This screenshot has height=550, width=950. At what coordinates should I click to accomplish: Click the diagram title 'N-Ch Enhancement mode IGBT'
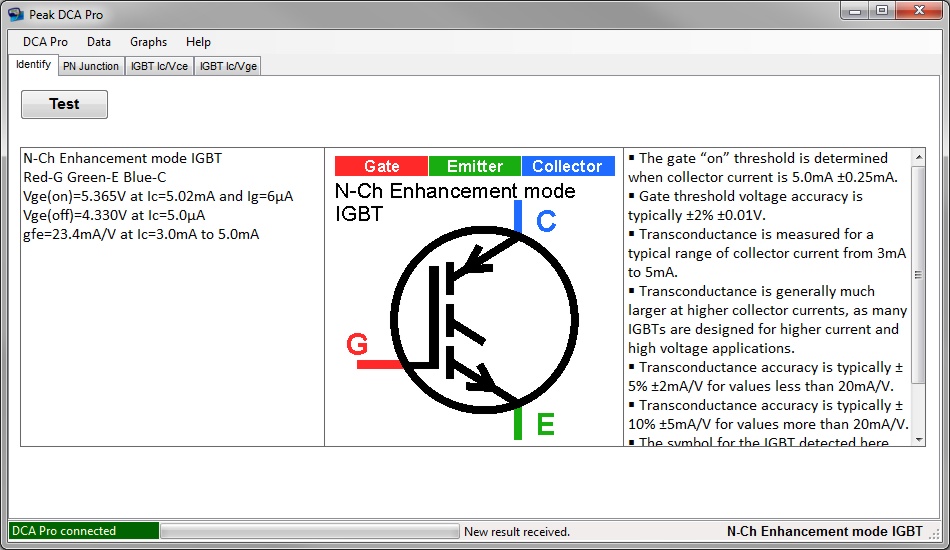tap(455, 202)
